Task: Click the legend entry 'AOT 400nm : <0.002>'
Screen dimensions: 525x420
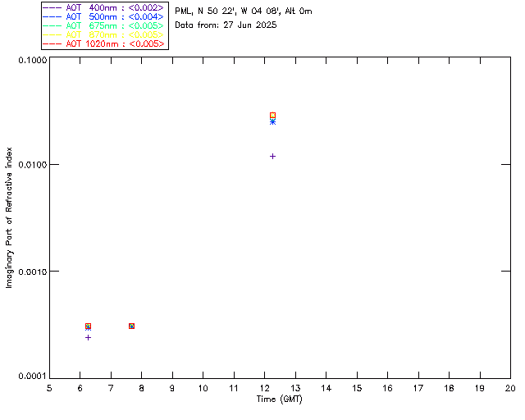Action: [103, 7]
